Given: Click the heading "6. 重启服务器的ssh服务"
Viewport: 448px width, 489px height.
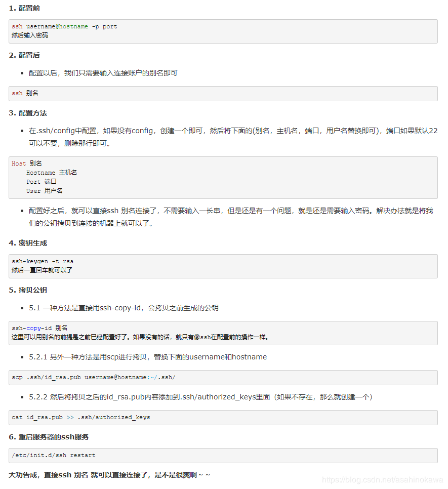Looking at the screenshot, I should tap(49, 437).
